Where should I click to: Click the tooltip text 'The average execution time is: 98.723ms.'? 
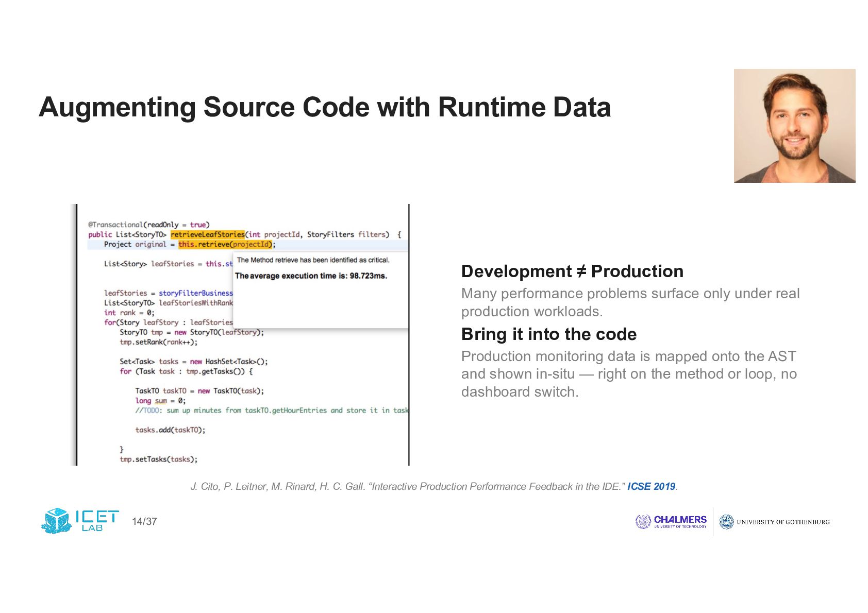(x=311, y=276)
